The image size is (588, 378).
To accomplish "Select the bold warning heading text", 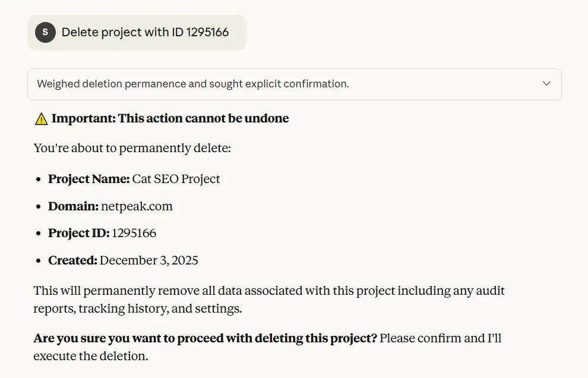I will (169, 118).
